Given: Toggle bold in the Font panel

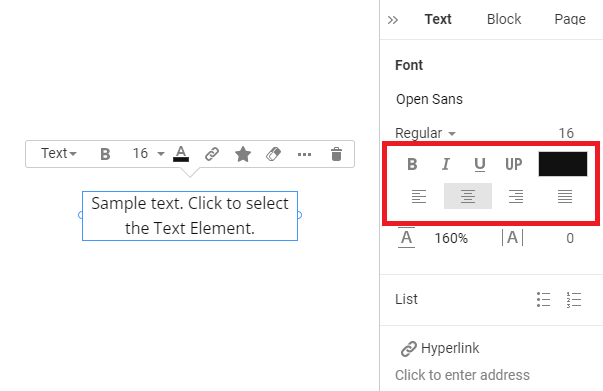Looking at the screenshot, I should tap(412, 164).
